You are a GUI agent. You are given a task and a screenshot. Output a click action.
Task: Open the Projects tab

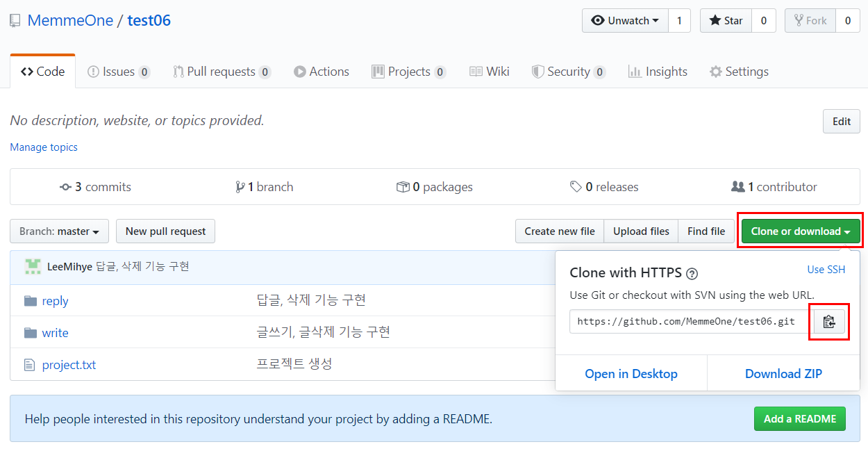[408, 72]
